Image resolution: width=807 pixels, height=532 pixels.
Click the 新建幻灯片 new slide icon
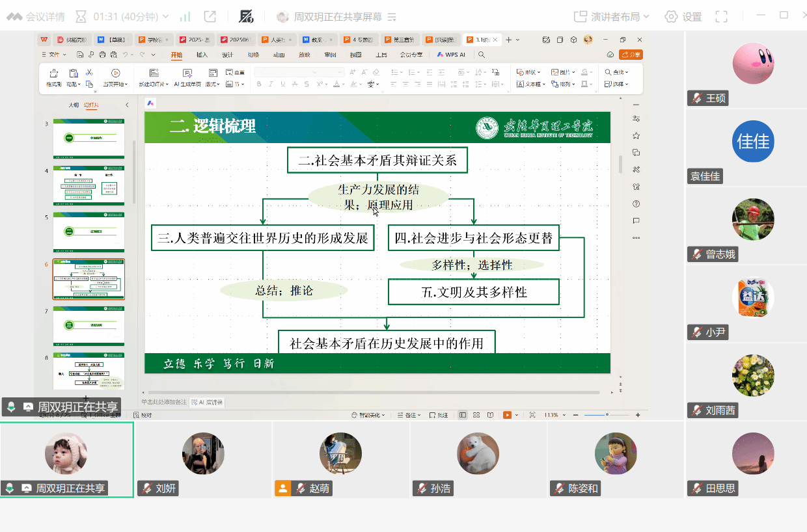tap(154, 73)
